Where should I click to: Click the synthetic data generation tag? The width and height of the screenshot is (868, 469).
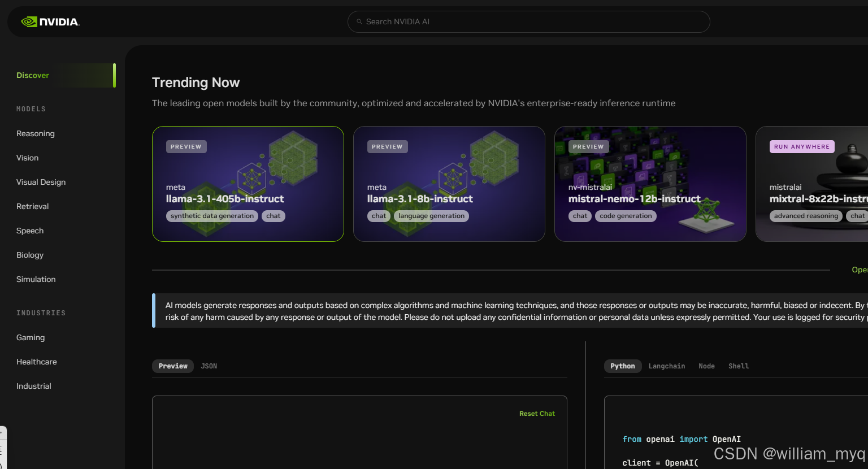tap(212, 216)
